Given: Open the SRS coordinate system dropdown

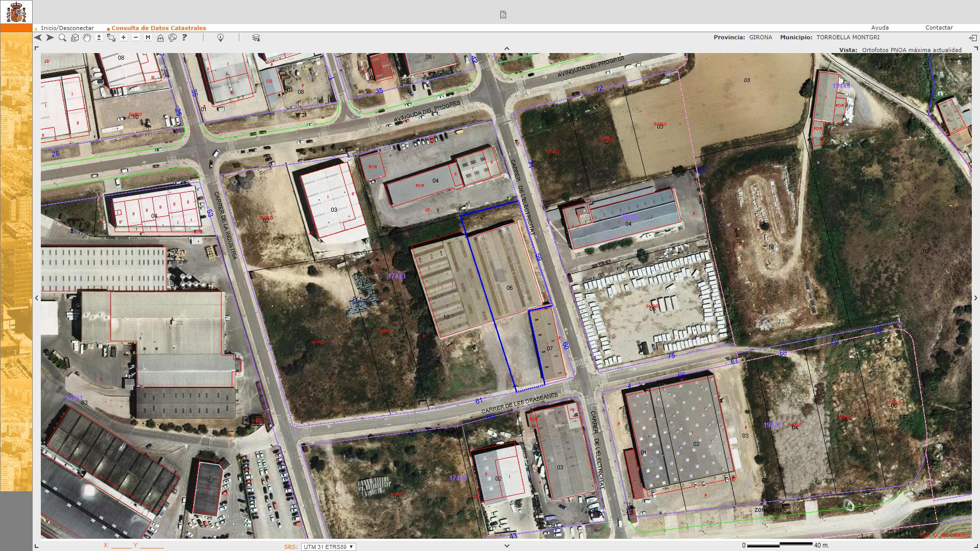Looking at the screenshot, I should point(328,546).
